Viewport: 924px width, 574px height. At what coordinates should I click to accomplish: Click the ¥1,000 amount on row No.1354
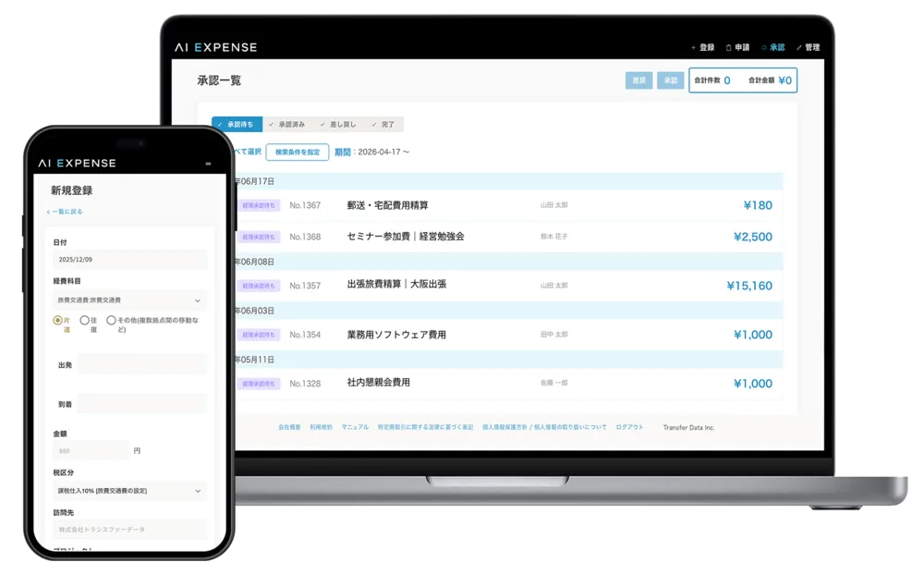point(753,335)
